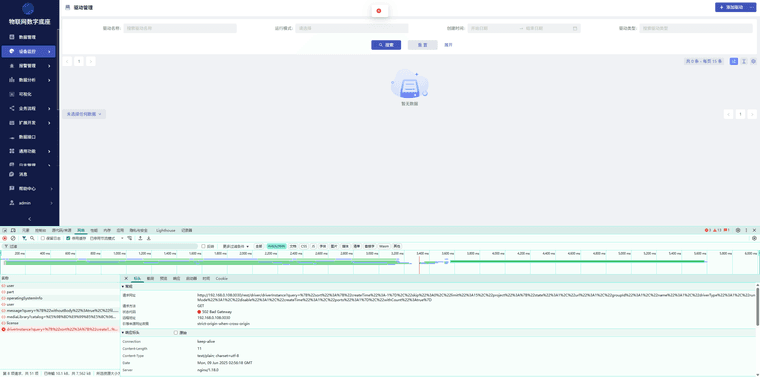Open DevTools network search magnifier

pos(32,238)
